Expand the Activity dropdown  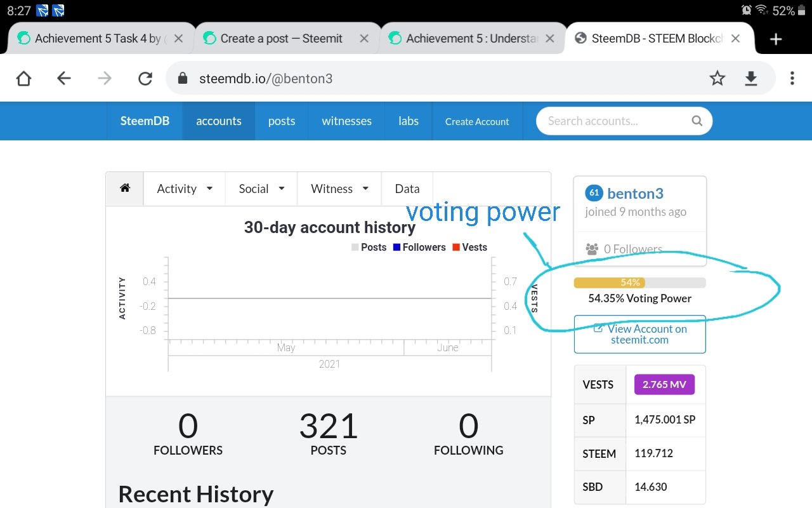point(185,189)
